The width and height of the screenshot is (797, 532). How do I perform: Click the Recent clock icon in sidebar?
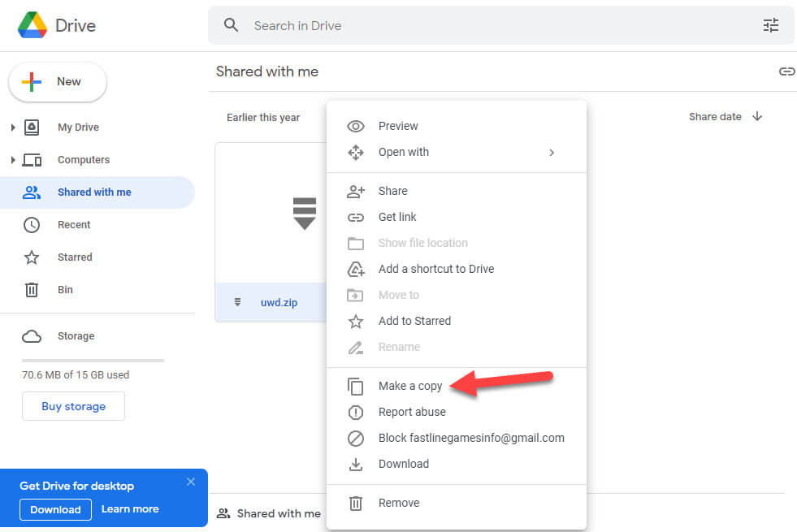click(x=32, y=225)
